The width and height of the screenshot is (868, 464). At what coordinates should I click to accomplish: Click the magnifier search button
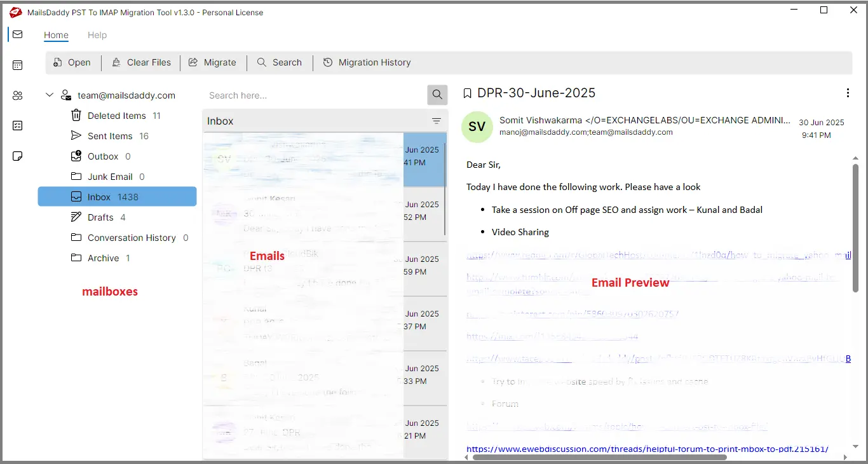437,95
